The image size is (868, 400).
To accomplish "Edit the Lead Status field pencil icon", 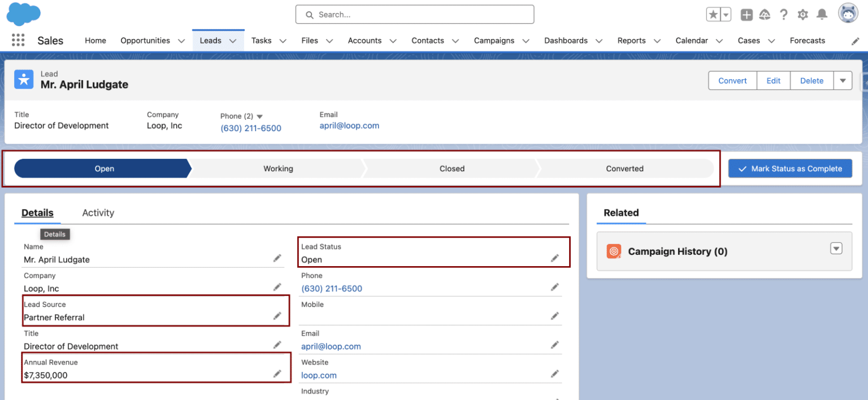I will [554, 258].
